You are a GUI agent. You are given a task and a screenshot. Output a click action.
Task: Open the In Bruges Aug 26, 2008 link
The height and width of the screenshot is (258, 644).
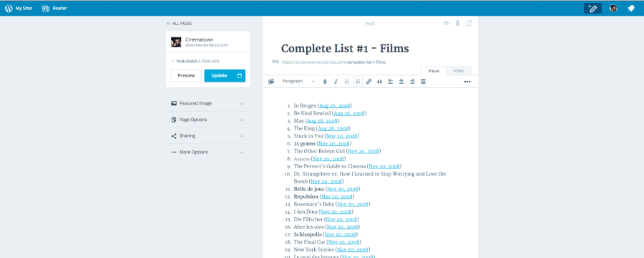[334, 106]
